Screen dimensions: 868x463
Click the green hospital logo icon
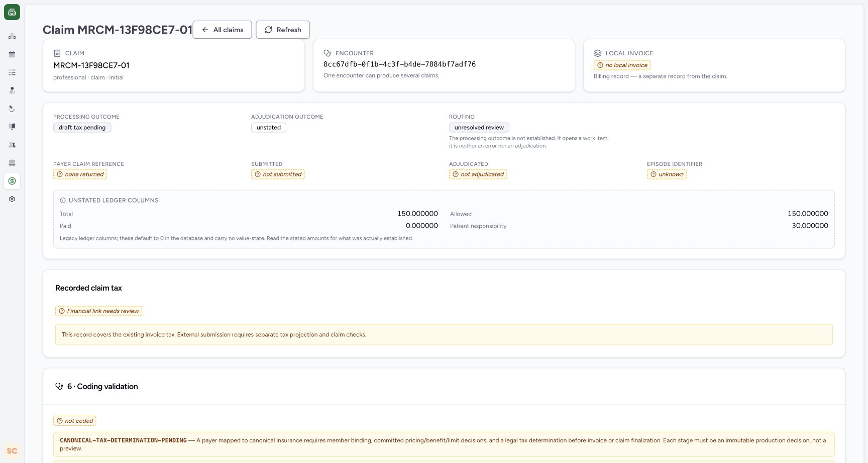click(x=12, y=12)
